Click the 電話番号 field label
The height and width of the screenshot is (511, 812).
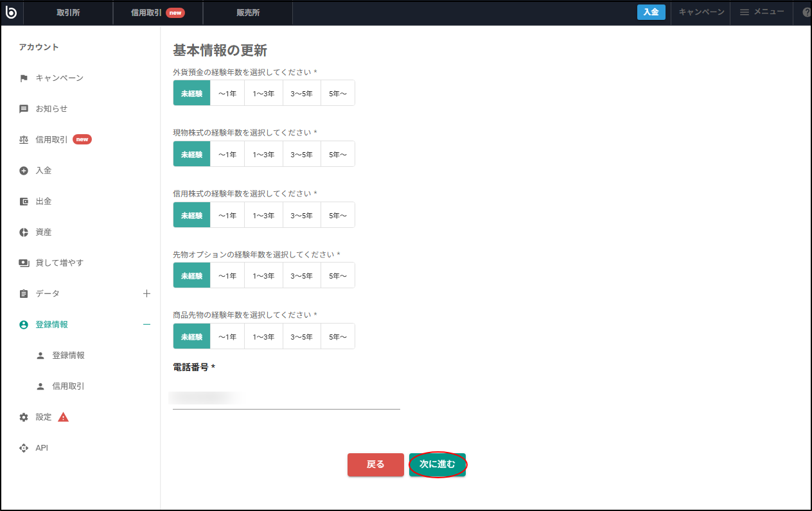pyautogui.click(x=194, y=367)
